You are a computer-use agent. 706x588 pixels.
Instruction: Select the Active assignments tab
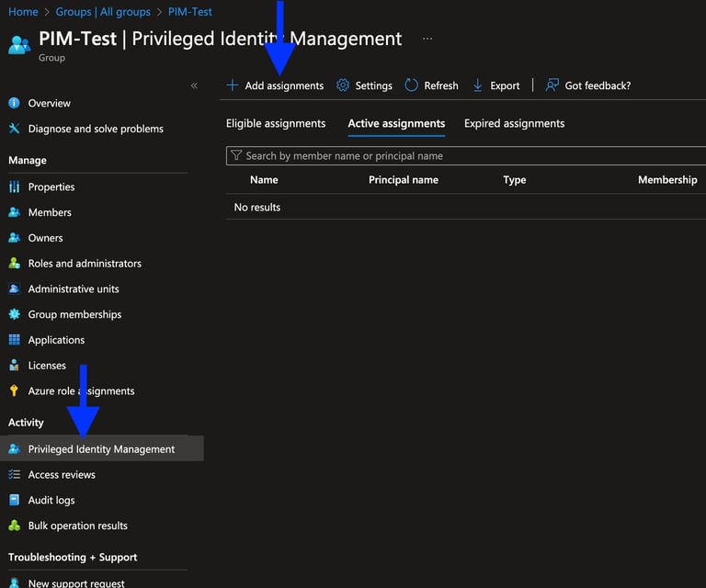(396, 124)
